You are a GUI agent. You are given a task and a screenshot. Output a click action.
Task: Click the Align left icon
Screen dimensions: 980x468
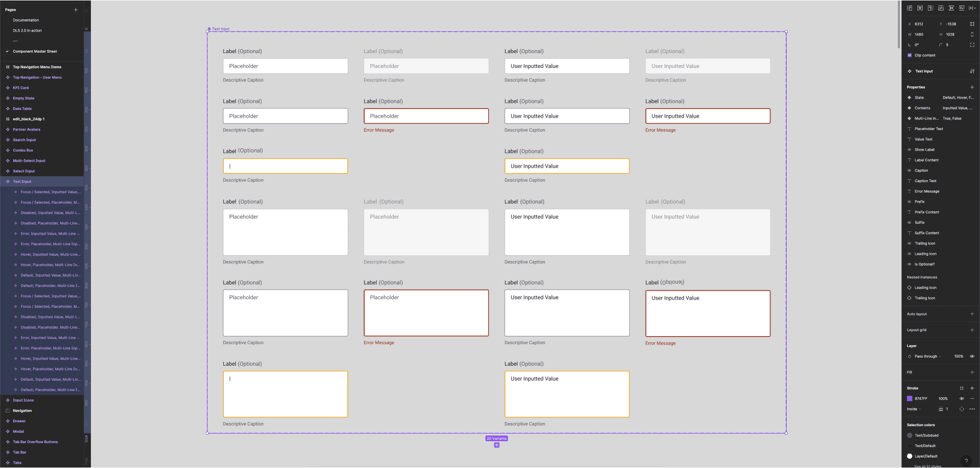(x=910, y=8)
